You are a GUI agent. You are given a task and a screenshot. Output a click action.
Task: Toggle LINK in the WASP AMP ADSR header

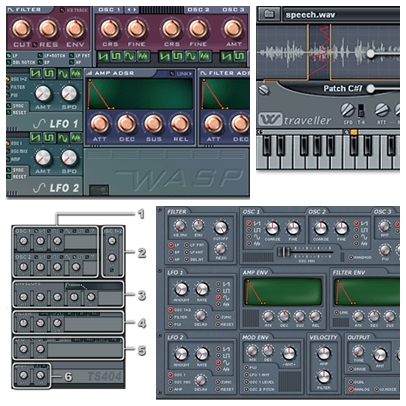coord(172,73)
